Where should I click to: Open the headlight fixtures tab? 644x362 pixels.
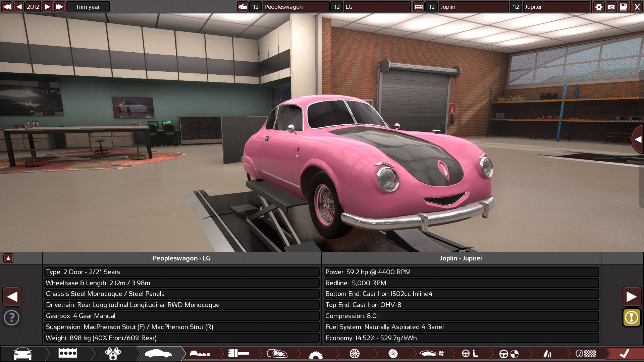(277, 354)
